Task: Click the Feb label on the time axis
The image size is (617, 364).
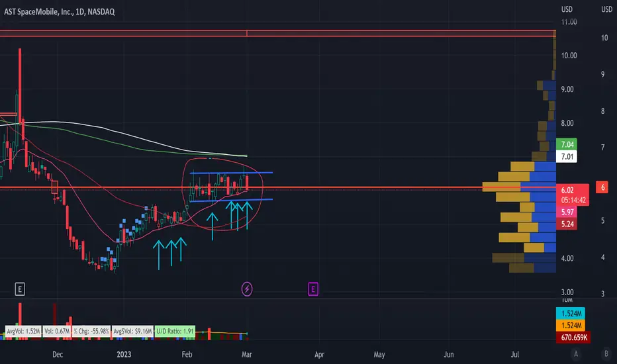Action: 187,354
